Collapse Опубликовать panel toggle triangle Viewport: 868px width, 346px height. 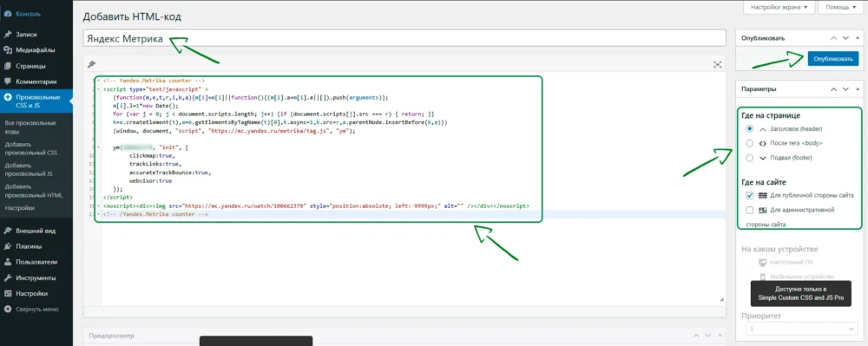click(x=858, y=38)
